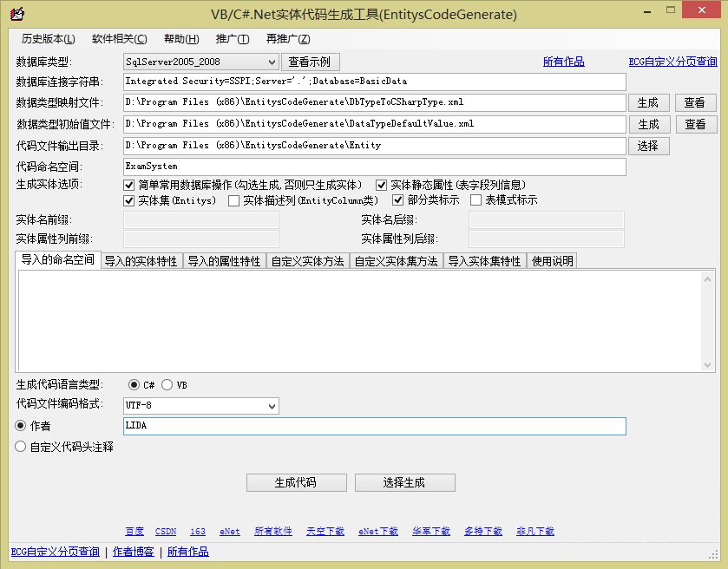Open the 软件相关 menu
This screenshot has height=569, width=728.
(x=119, y=39)
